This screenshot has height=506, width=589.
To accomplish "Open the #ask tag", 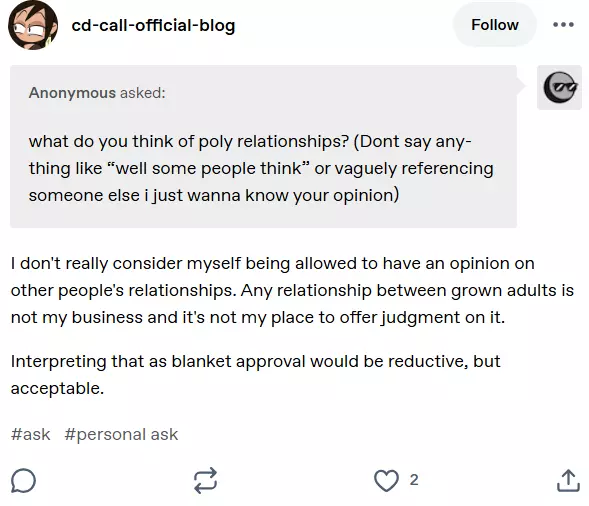I will tap(30, 434).
